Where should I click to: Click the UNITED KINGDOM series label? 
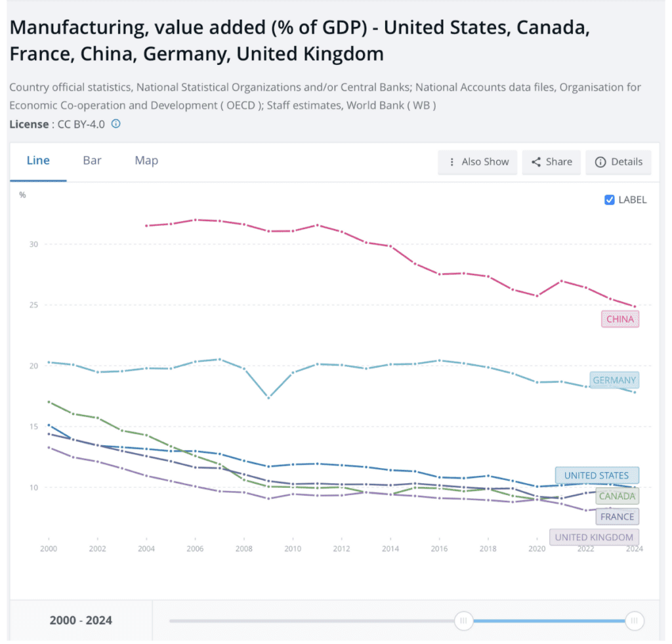[x=594, y=537]
